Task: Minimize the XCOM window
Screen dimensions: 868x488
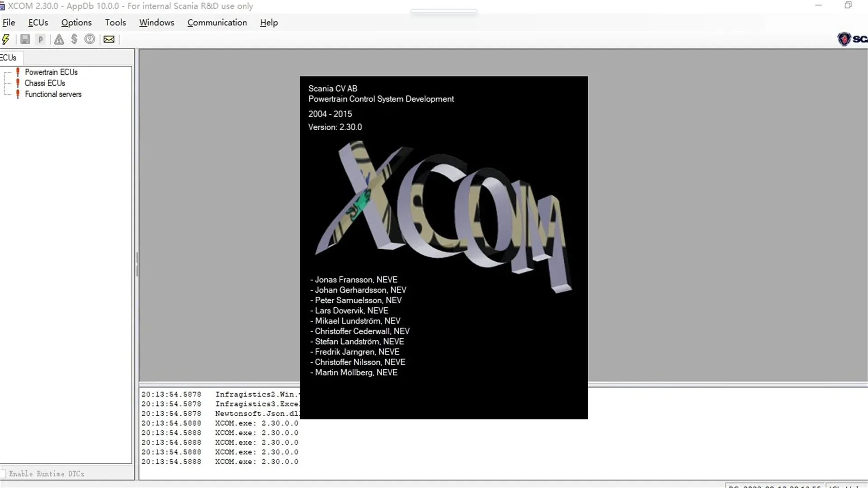Action: tap(818, 5)
